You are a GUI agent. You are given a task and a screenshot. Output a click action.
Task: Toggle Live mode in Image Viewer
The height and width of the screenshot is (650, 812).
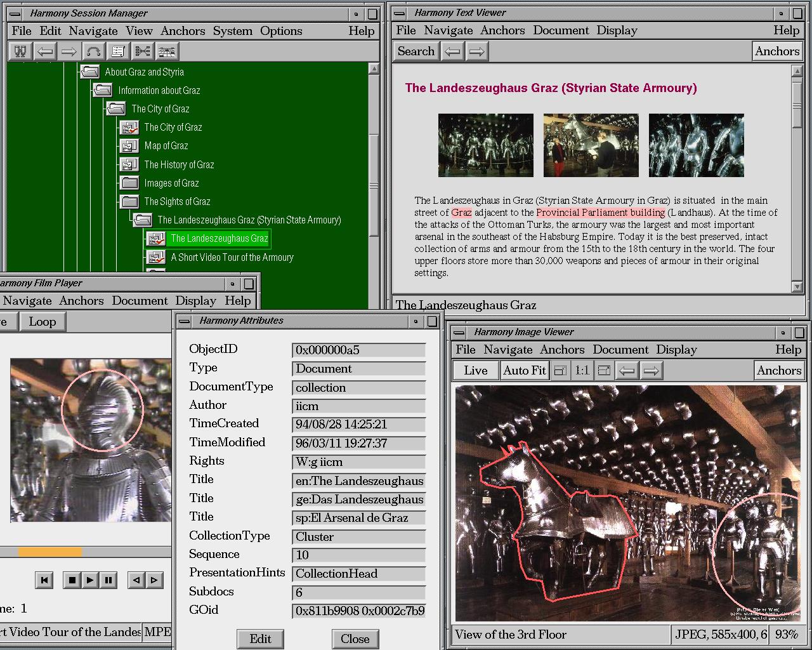click(x=475, y=371)
